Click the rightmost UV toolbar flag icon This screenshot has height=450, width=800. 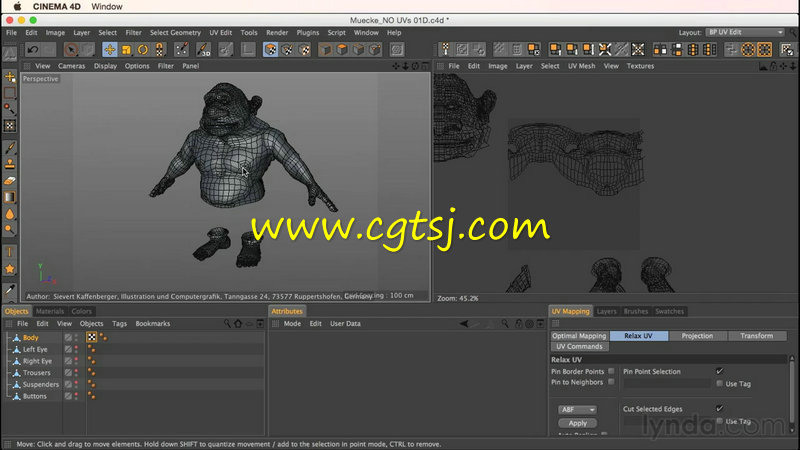787,49
